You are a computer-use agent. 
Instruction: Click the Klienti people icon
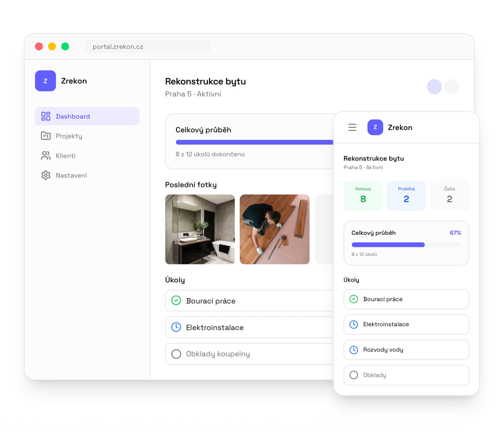[46, 155]
